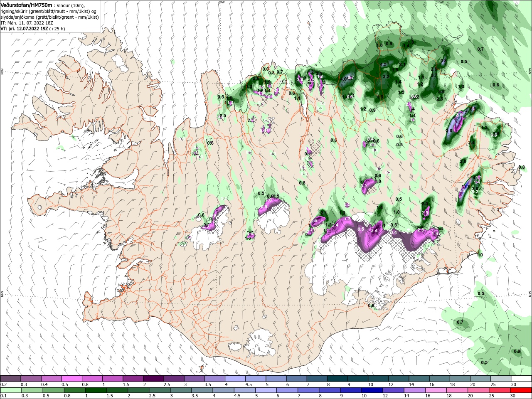Select the 9 swatch in upper snow scale
The width and height of the screenshot is (532, 399).
357,379
